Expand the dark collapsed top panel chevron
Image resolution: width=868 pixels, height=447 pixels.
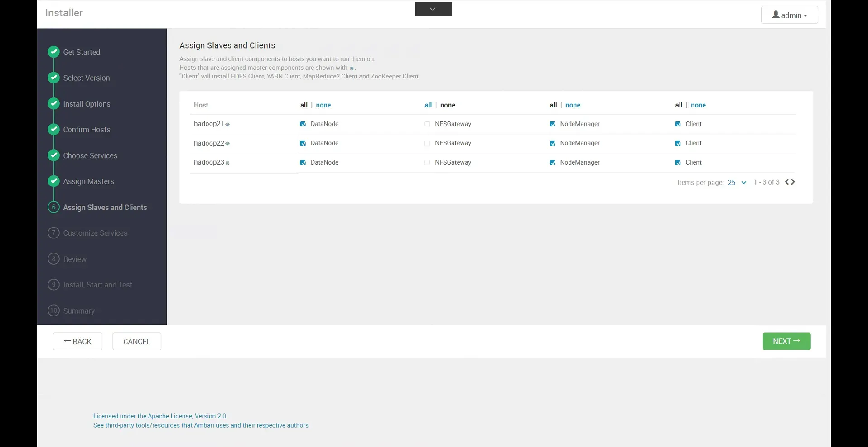pyautogui.click(x=433, y=9)
